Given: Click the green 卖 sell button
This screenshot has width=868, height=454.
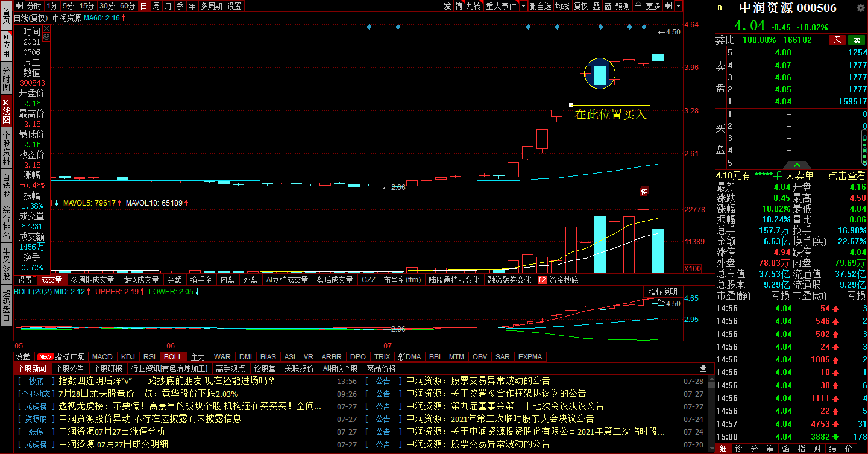Looking at the screenshot, I should (856, 40).
